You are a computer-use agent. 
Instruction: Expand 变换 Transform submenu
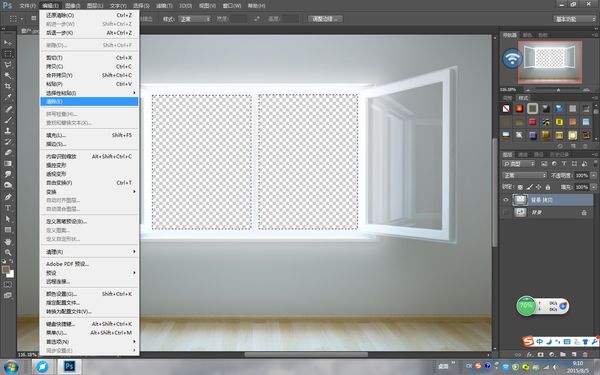point(89,192)
